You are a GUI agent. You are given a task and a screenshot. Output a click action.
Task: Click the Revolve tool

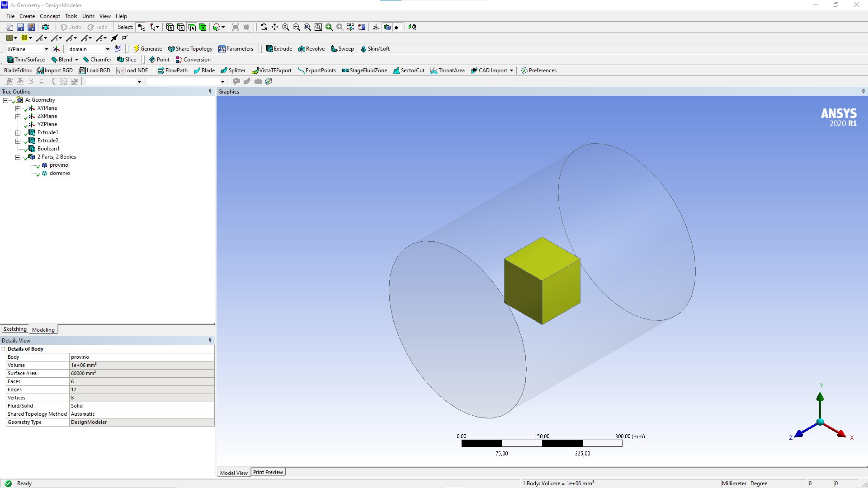[x=311, y=49]
